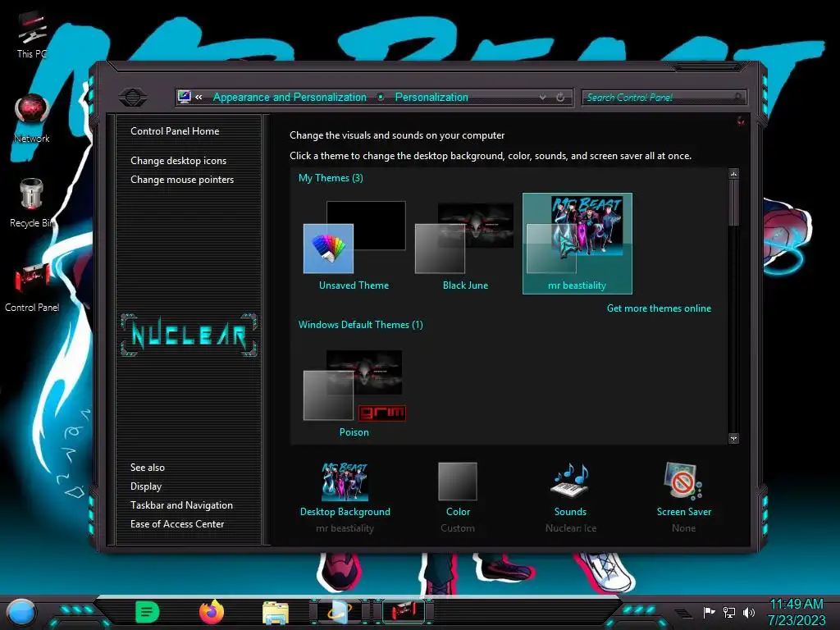Click Personalization breadcrumb item

tap(431, 97)
